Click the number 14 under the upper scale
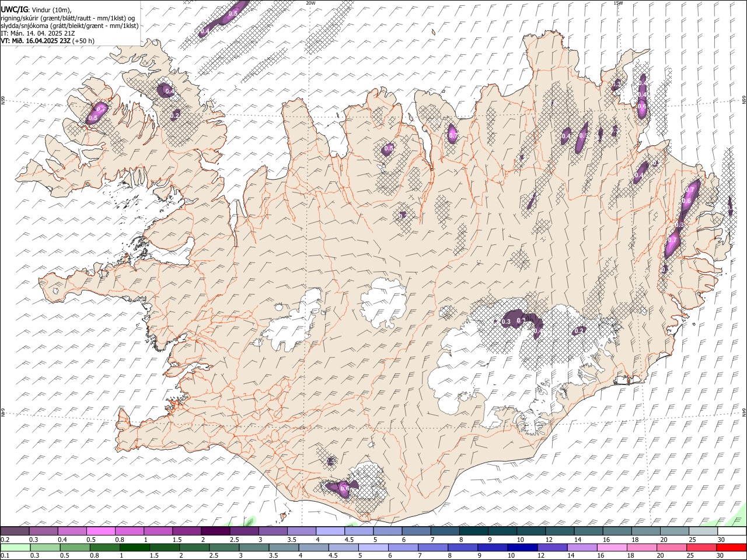The width and height of the screenshot is (747, 560). click(577, 540)
